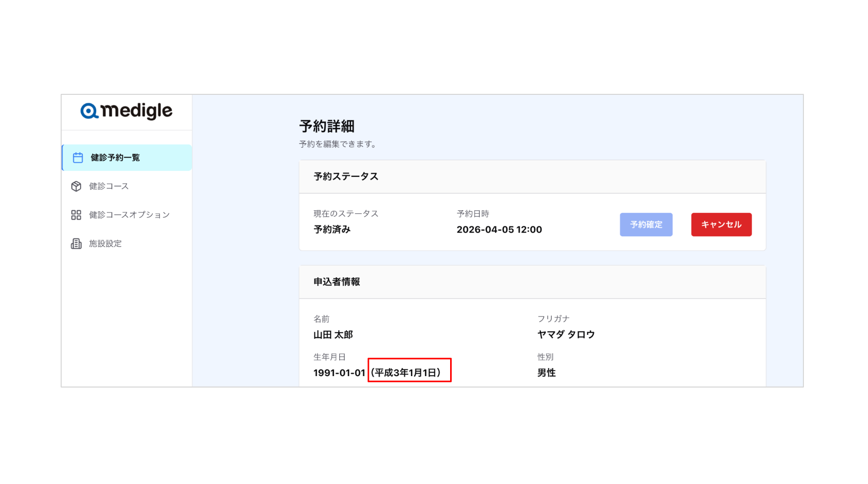Click the highlighted era date 平成3年1月1日

(406, 373)
